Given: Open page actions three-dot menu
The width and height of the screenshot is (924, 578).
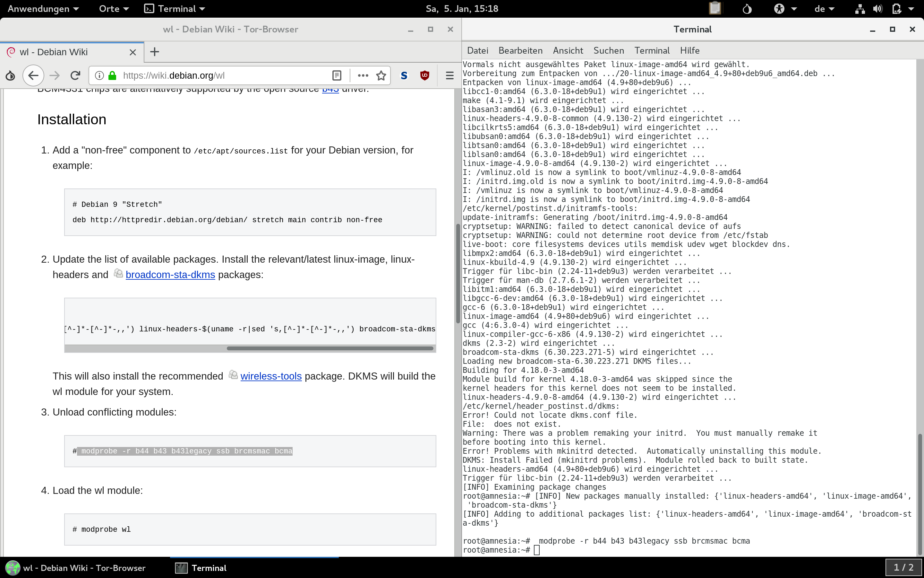Looking at the screenshot, I should (363, 76).
